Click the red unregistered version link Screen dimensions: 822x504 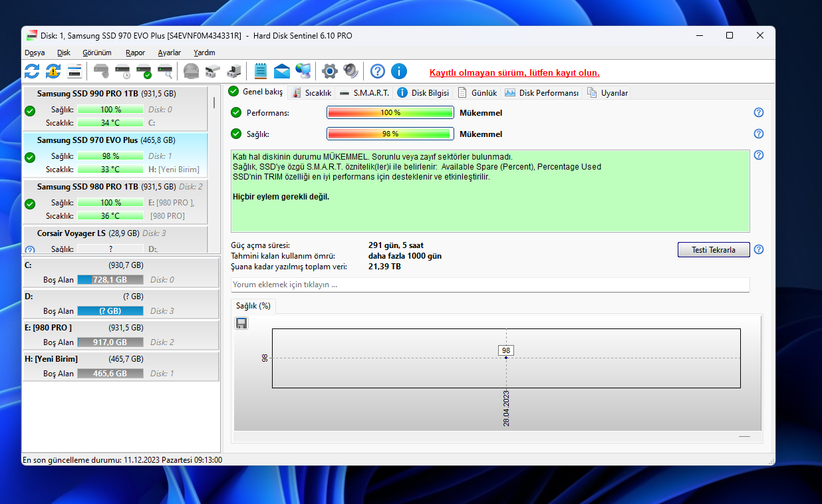[514, 72]
